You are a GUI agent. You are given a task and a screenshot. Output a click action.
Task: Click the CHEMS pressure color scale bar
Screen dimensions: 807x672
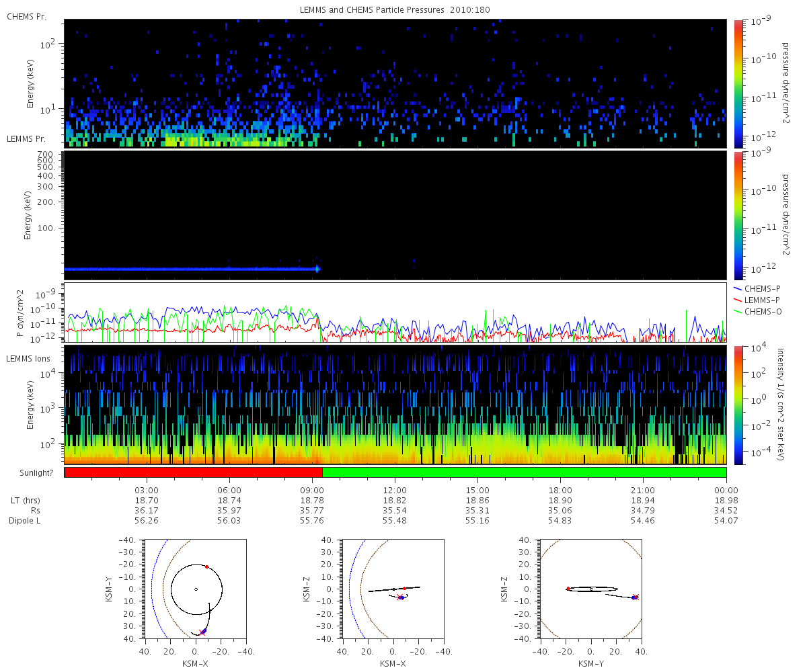click(x=738, y=83)
